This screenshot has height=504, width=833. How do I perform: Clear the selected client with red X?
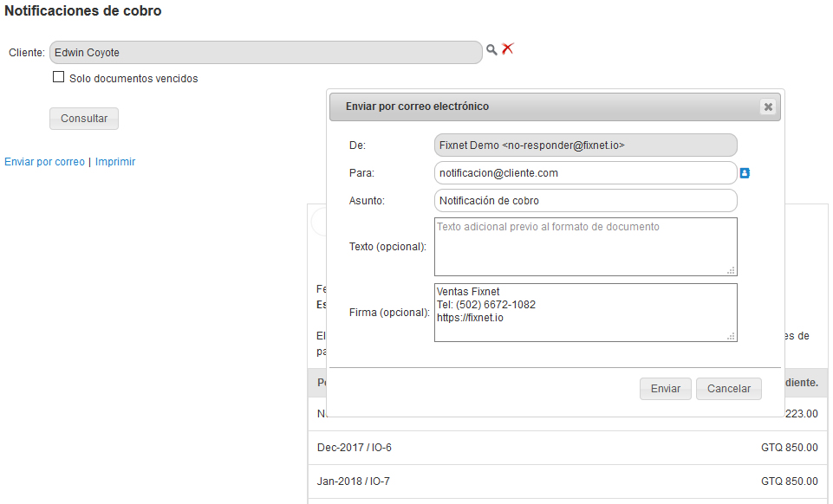pos(508,49)
